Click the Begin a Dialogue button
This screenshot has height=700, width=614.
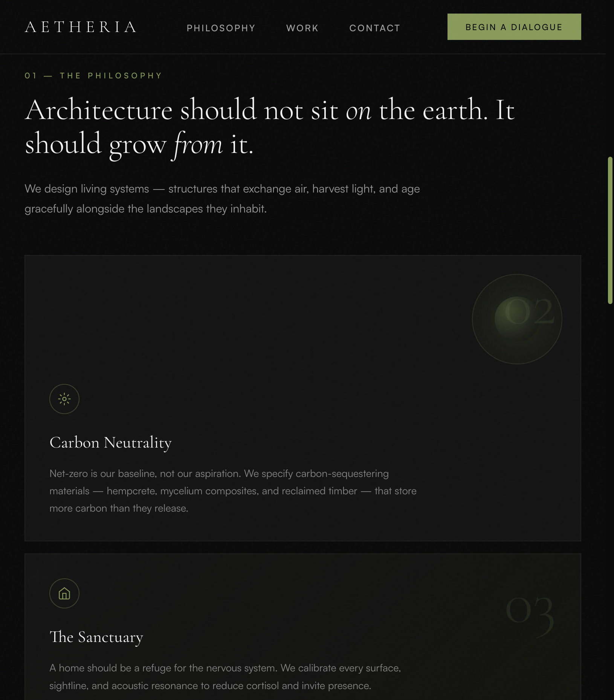point(514,27)
